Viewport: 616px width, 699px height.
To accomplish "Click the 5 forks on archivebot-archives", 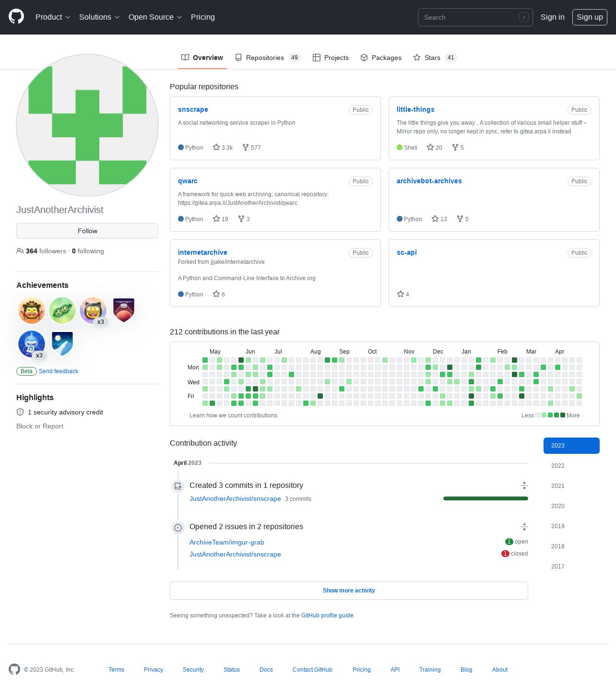I will click(463, 219).
